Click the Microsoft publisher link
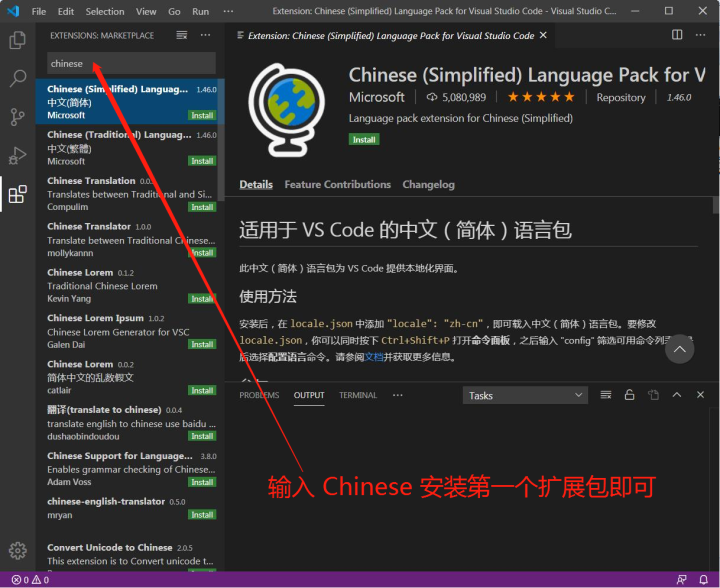The height and width of the screenshot is (588, 720). pyautogui.click(x=377, y=97)
